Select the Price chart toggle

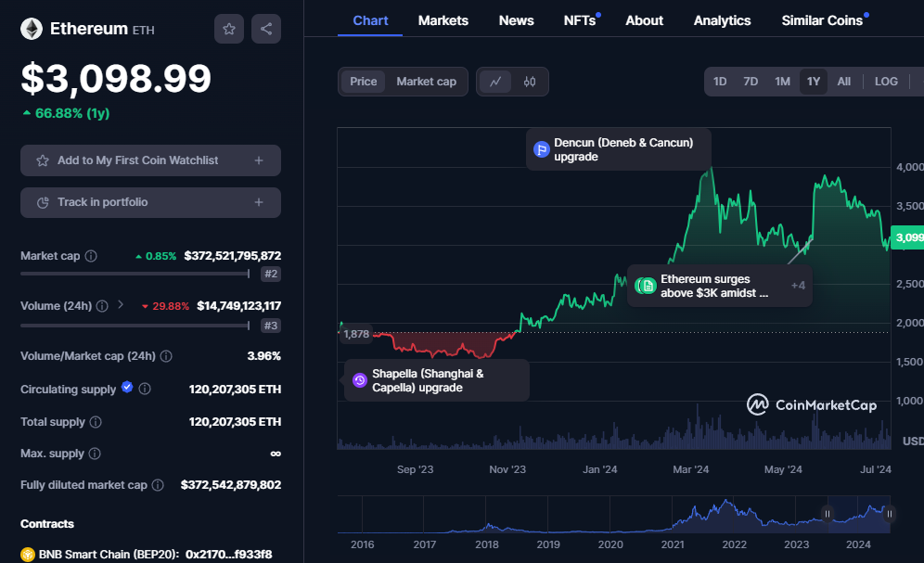click(363, 82)
